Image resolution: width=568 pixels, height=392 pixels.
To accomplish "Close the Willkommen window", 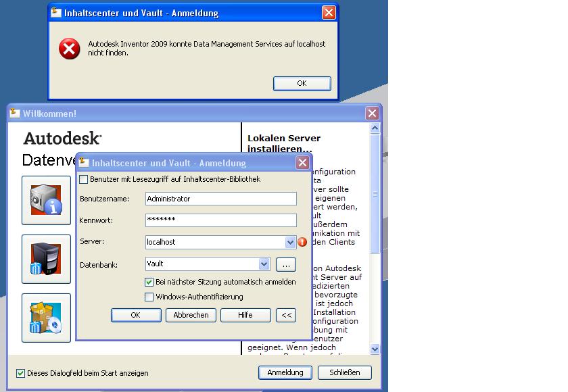I will click(x=372, y=114).
